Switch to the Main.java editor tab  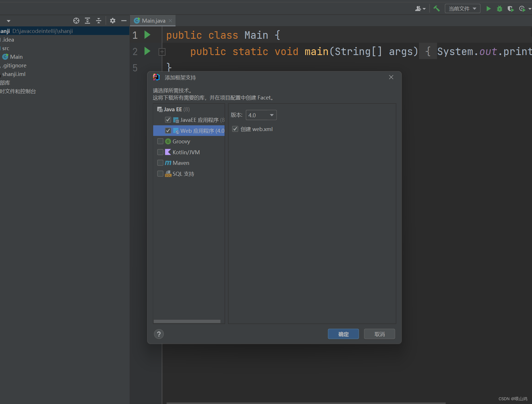tap(153, 21)
